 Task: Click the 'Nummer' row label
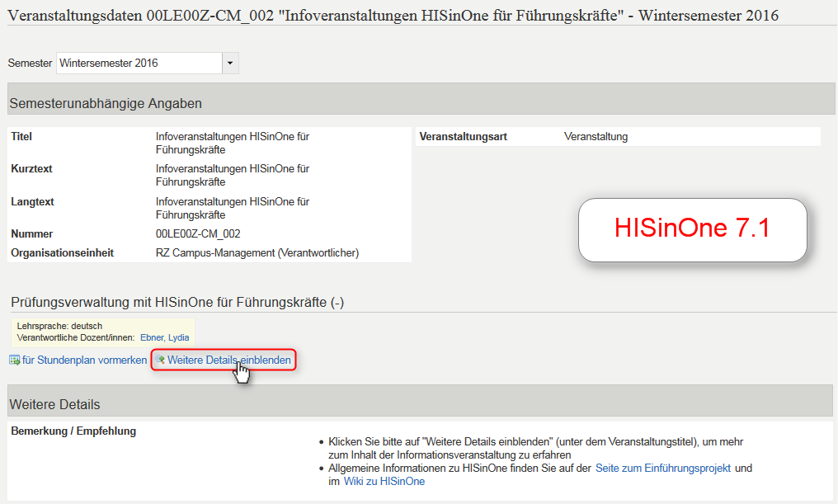coord(32,234)
